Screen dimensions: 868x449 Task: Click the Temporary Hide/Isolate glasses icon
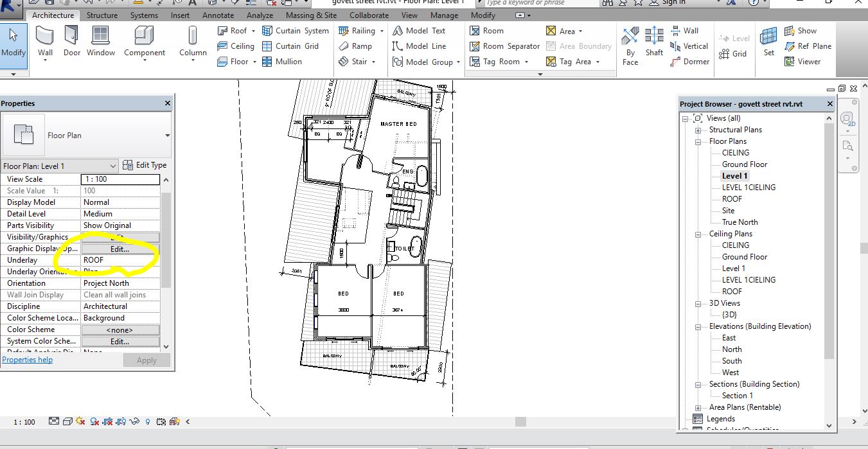tap(134, 421)
